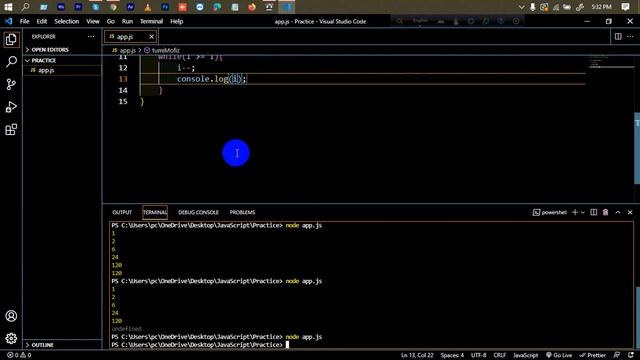Click line number 15 in the gutter
Screen dimensions: 640x360
pyautogui.click(x=123, y=102)
